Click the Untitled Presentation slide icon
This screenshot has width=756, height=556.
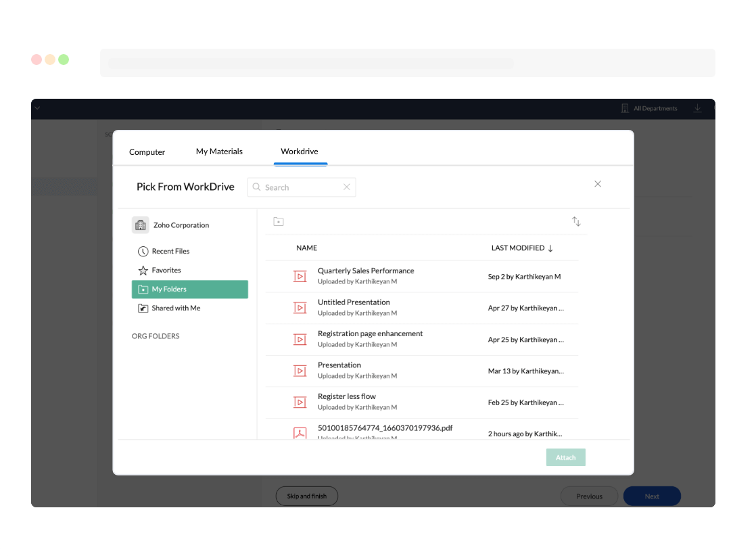(x=300, y=308)
